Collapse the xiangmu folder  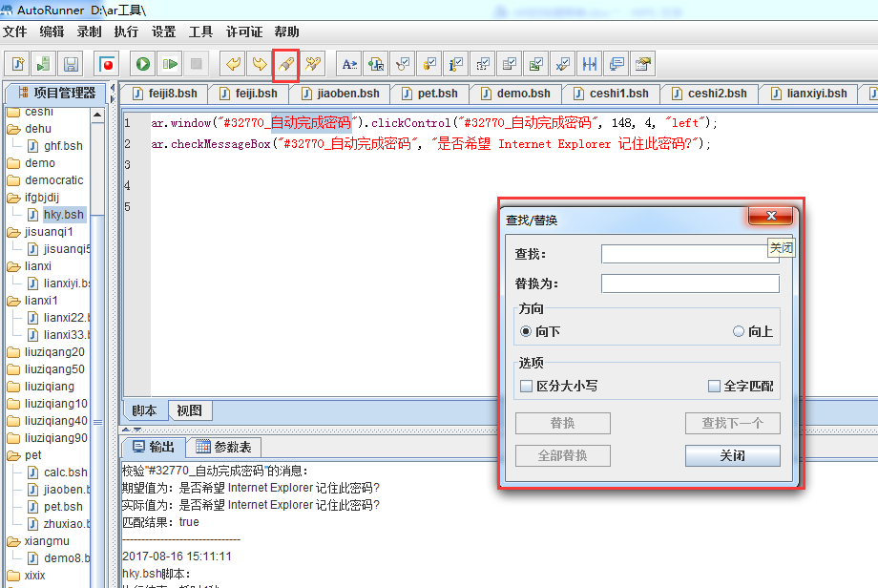coord(38,541)
